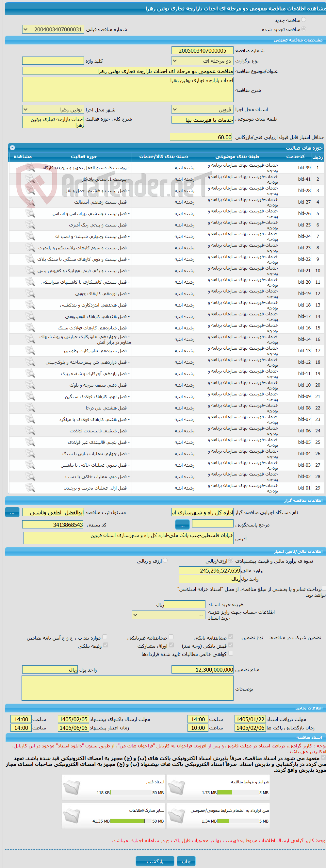Open view icon for row bld-01
The image size is (326, 868).
tap(30, 488)
